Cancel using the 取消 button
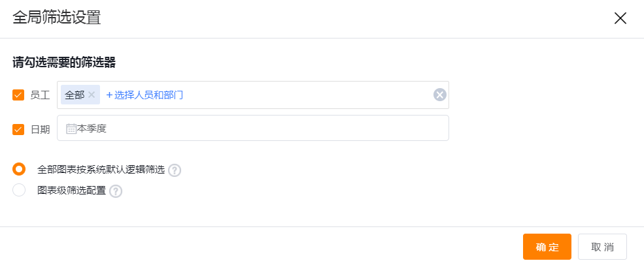 (602, 247)
